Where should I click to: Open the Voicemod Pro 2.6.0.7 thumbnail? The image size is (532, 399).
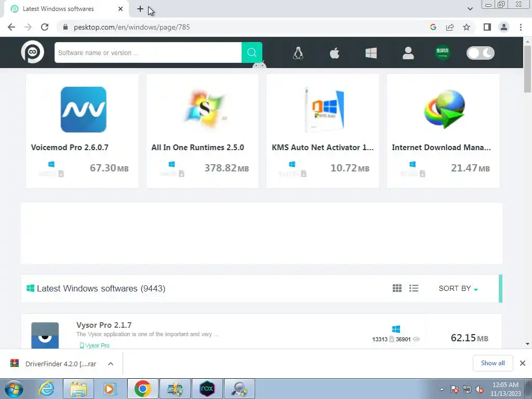pyautogui.click(x=84, y=109)
